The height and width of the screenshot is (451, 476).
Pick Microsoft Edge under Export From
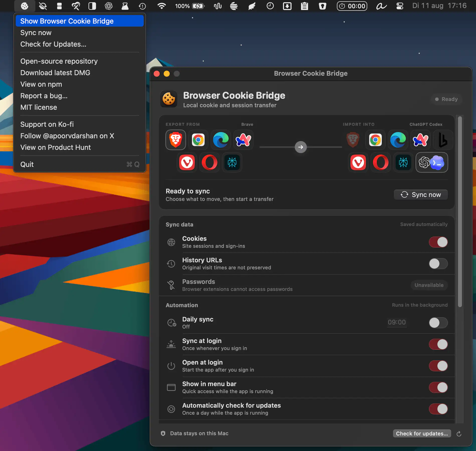click(x=221, y=140)
